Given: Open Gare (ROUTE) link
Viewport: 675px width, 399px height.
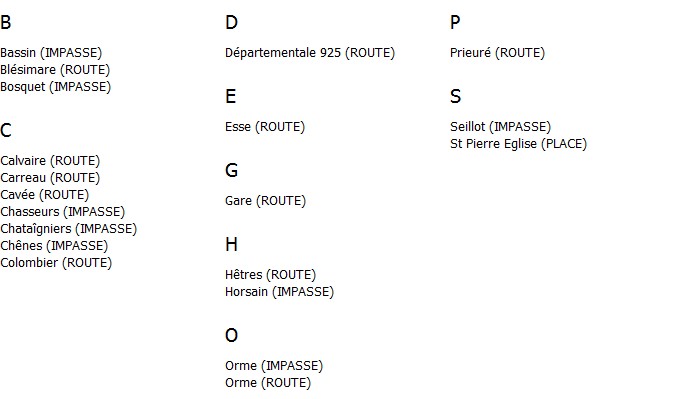Looking at the screenshot, I should click(x=265, y=201).
